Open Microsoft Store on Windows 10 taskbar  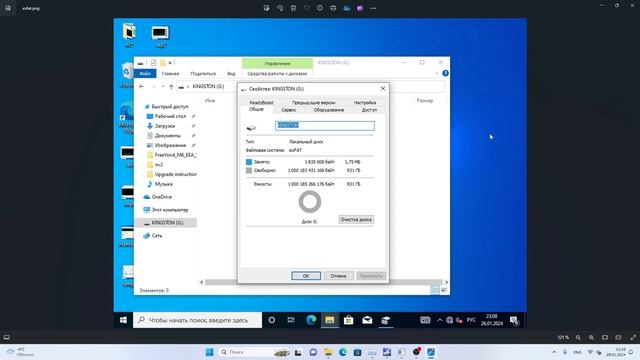click(x=348, y=320)
